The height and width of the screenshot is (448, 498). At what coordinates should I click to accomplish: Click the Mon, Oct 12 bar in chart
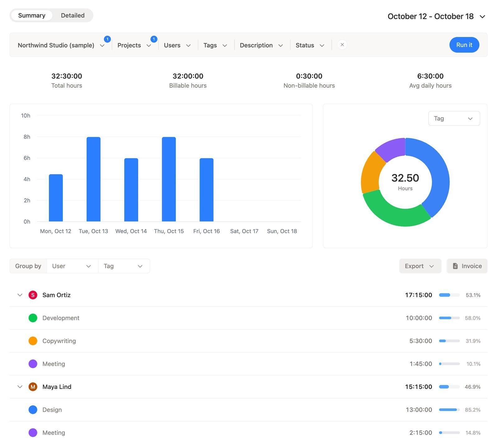pyautogui.click(x=56, y=198)
